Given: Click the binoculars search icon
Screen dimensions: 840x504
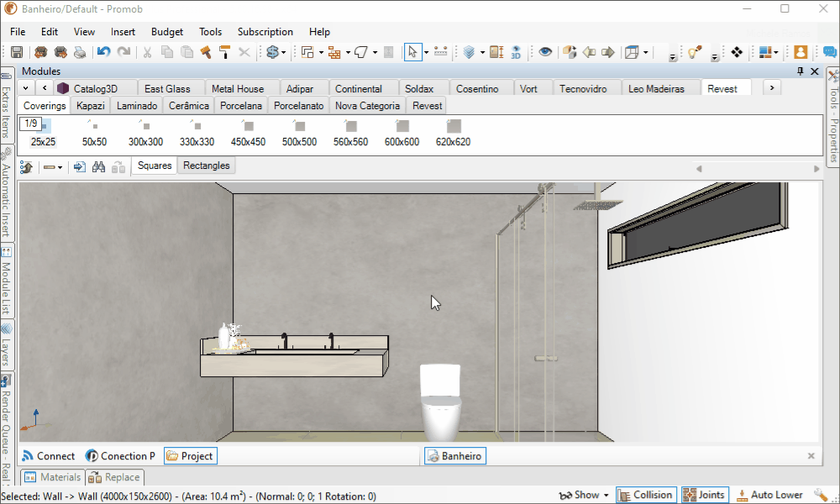Looking at the screenshot, I should 98,167.
